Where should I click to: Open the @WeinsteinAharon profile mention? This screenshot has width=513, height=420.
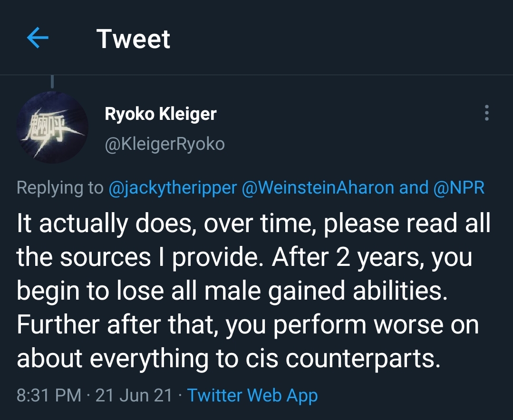(x=318, y=188)
